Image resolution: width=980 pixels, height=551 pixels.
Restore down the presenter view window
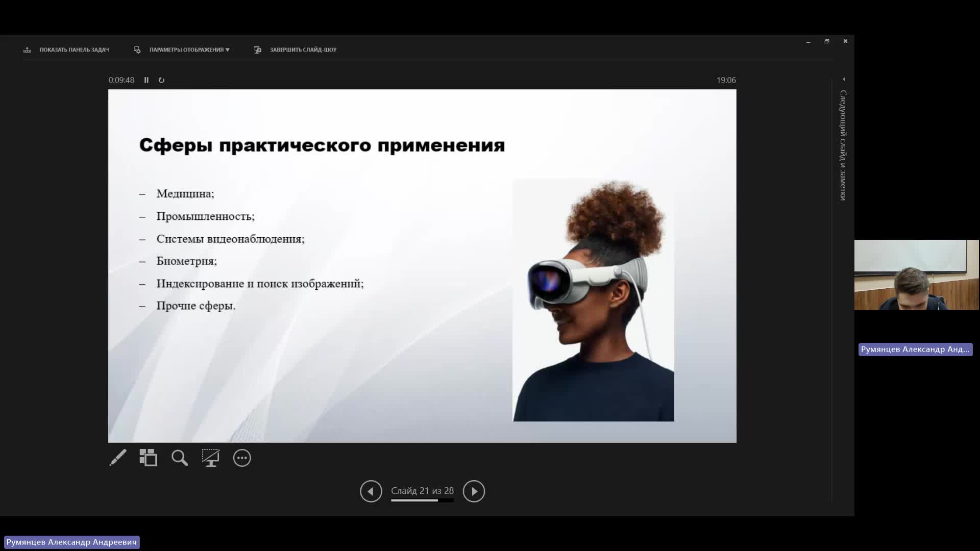click(827, 41)
